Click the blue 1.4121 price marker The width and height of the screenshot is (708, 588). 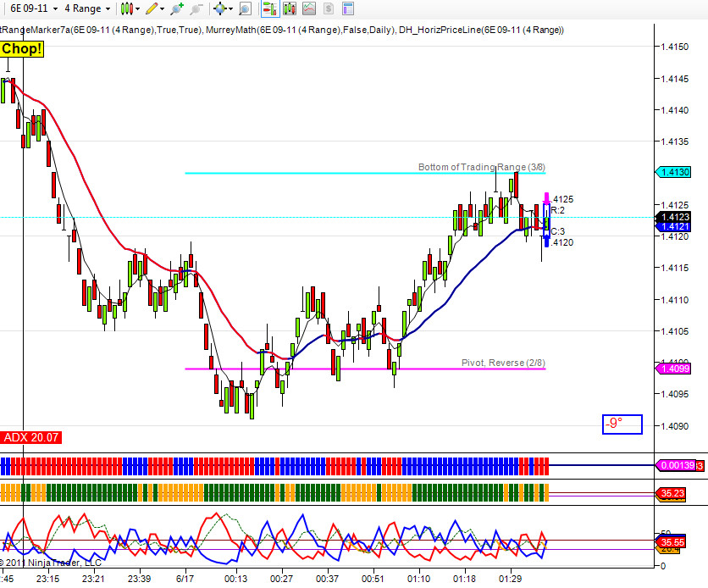pyautogui.click(x=672, y=226)
